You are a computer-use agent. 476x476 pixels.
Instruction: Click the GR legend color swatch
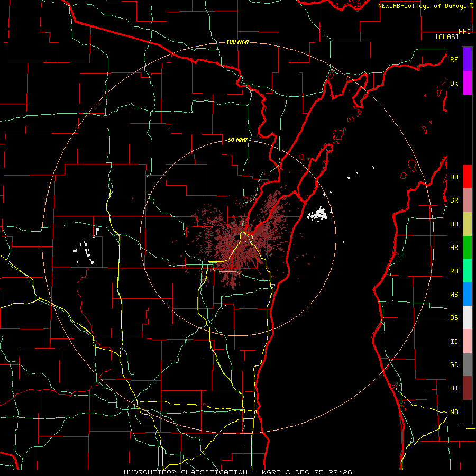[x=467, y=200]
